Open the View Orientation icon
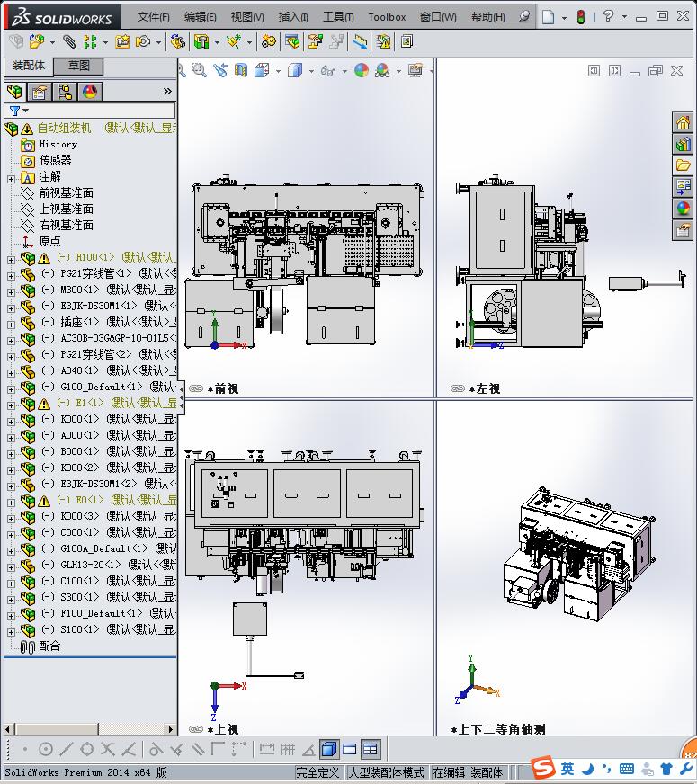Viewport: 697px width, 784px height. click(262, 70)
